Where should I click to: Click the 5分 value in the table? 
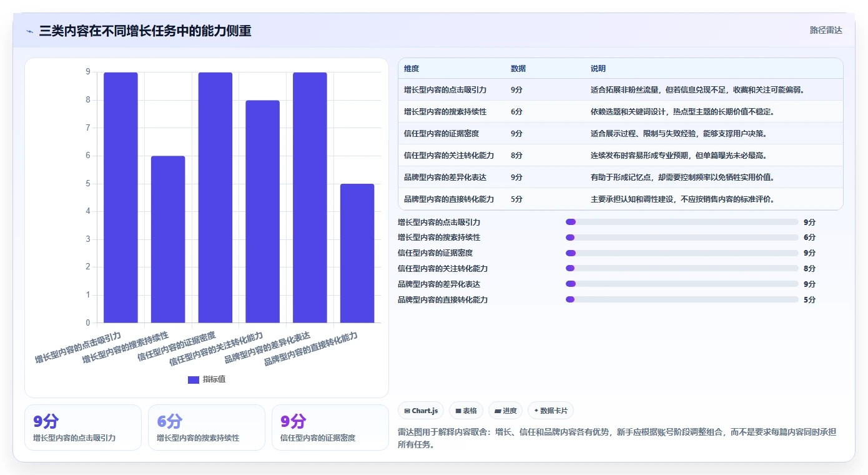(x=516, y=199)
